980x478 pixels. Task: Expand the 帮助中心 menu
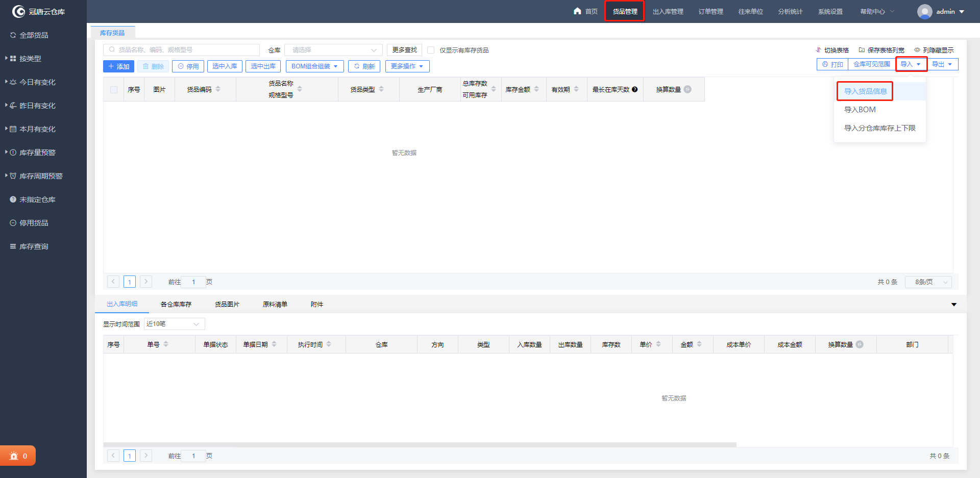[x=877, y=11]
